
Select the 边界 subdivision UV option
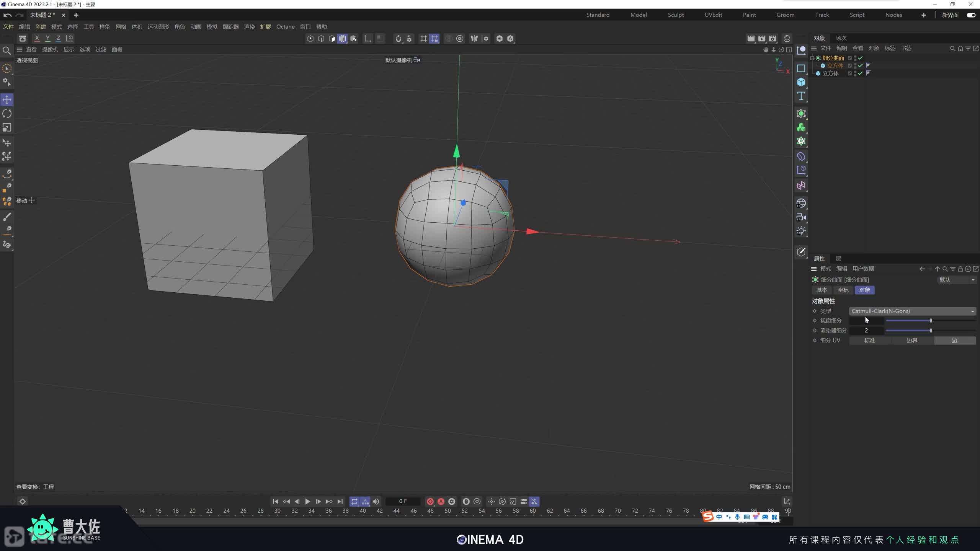click(x=912, y=341)
